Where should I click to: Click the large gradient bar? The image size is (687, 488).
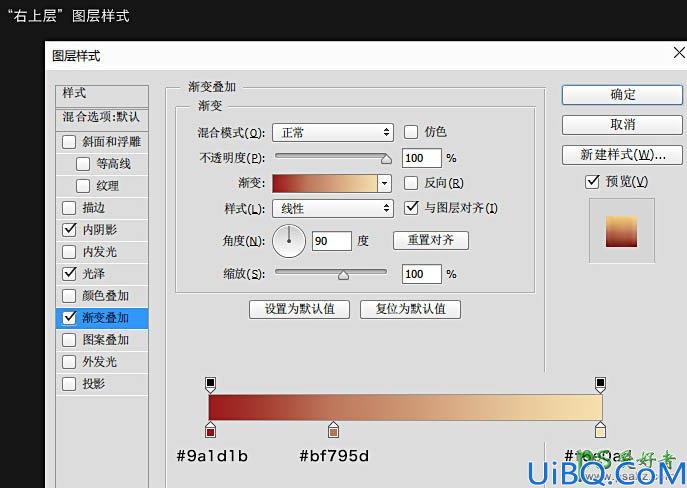[x=406, y=407]
